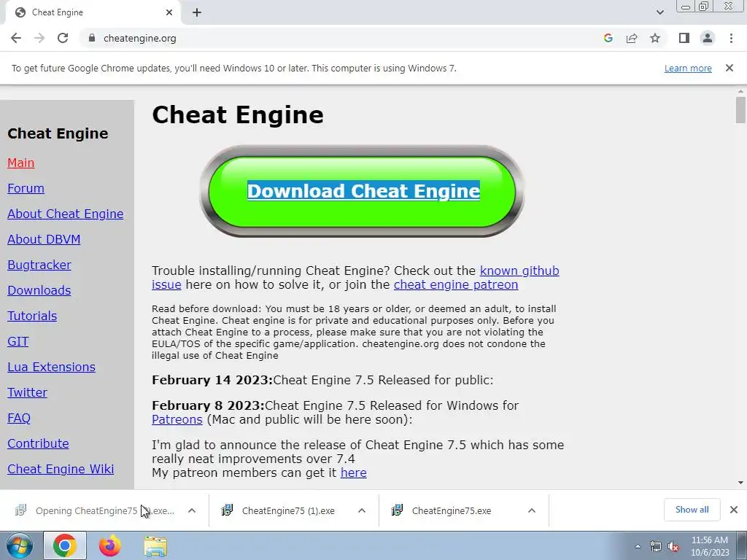This screenshot has width=747, height=560.
Task: Follow the cheat engine patreon link
Action: pos(455,284)
